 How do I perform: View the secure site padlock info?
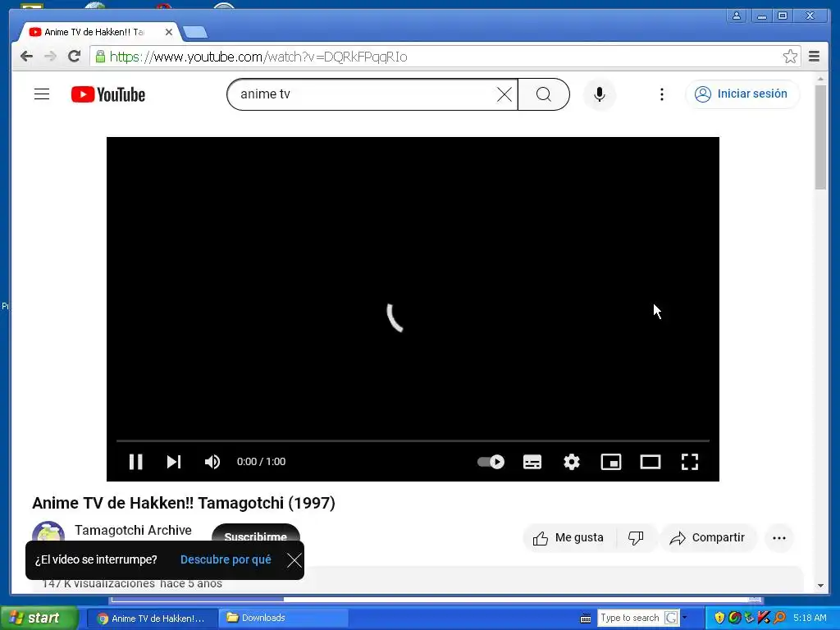point(99,57)
